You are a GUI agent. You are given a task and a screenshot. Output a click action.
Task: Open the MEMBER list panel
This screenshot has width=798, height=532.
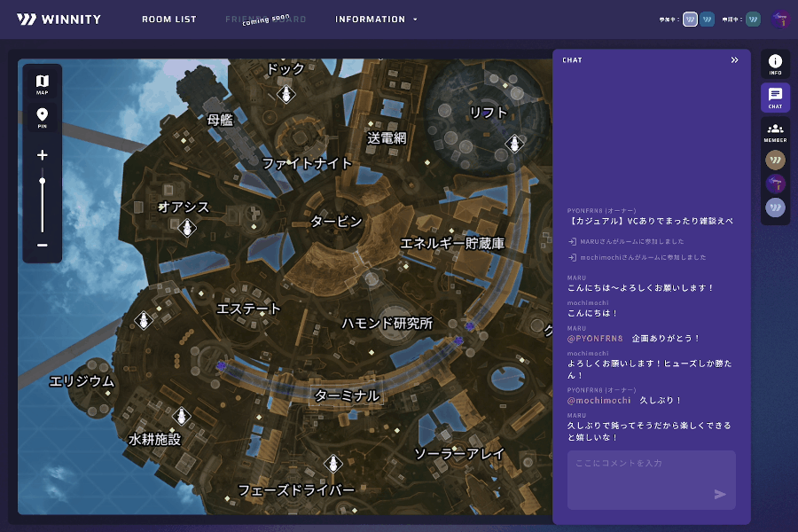tap(775, 132)
